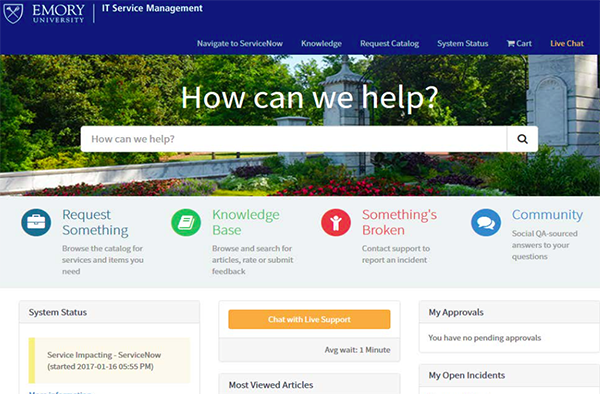The height and width of the screenshot is (394, 600).
Task: Open System Status from the top navigation
Action: point(463,44)
